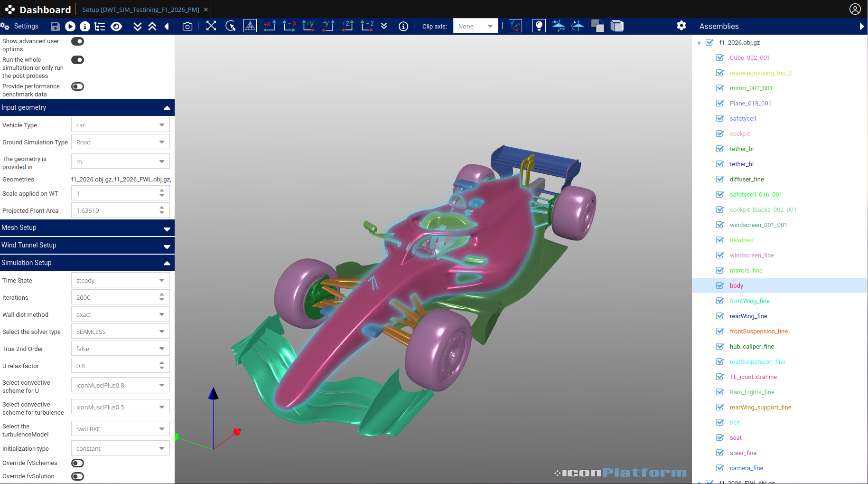The width and height of the screenshot is (868, 484).
Task: Set camera to +X axis view
Action: [x=270, y=26]
